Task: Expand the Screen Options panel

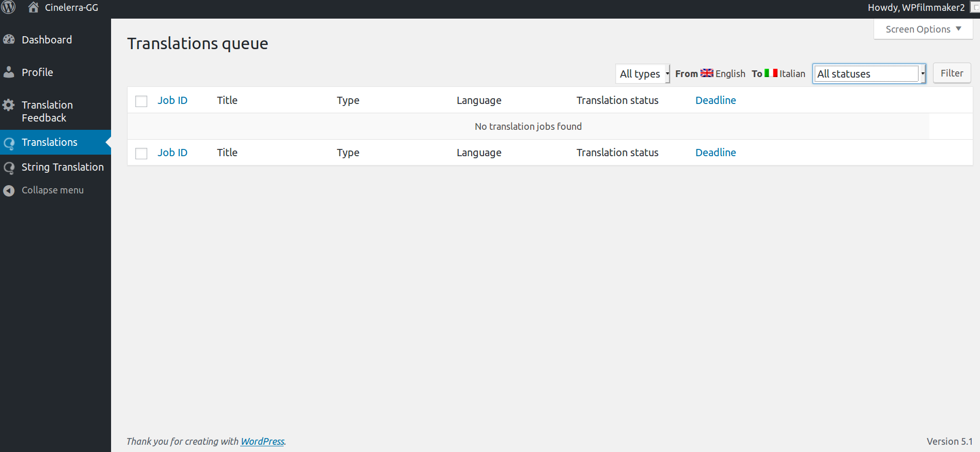Action: pyautogui.click(x=923, y=29)
